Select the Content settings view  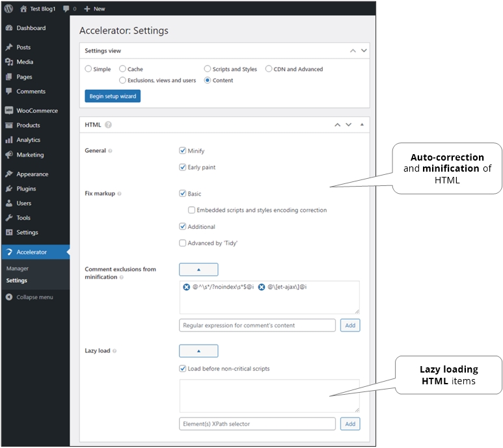[208, 81]
